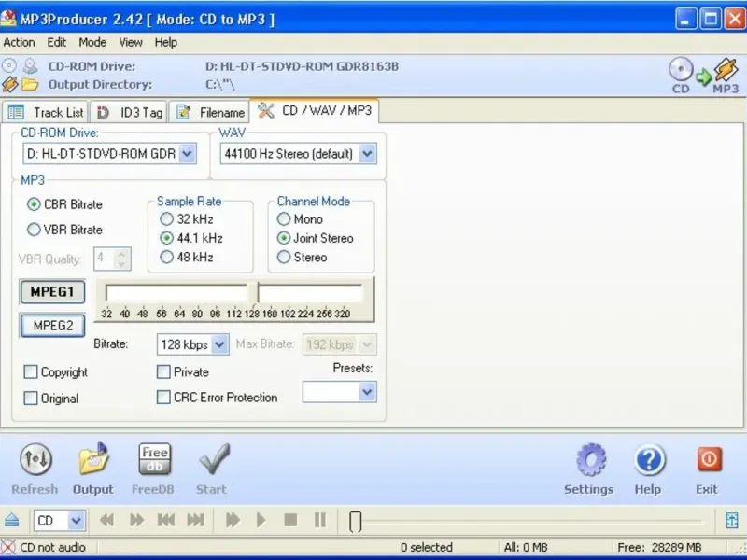This screenshot has width=747, height=560.
Task: Click the fast-forward playback button
Action: (x=136, y=520)
